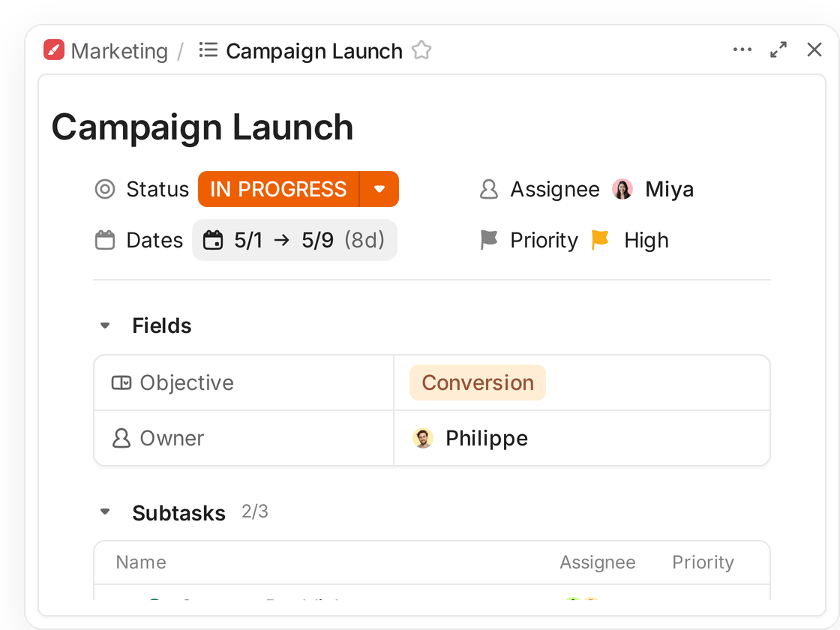Click the yellow High priority flag
The image size is (840, 630).
[x=600, y=239]
